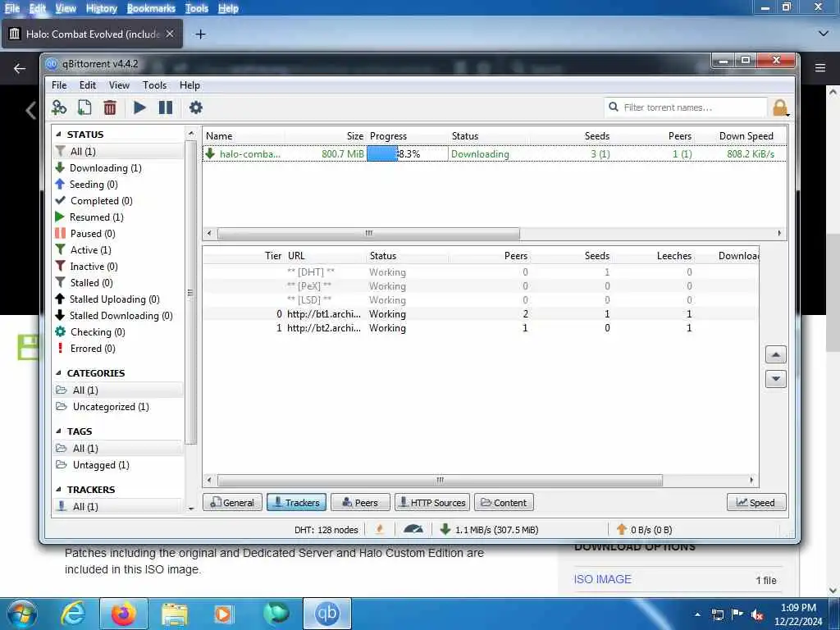Select the Resumed (1) status filter
840x630 pixels.
coord(97,217)
